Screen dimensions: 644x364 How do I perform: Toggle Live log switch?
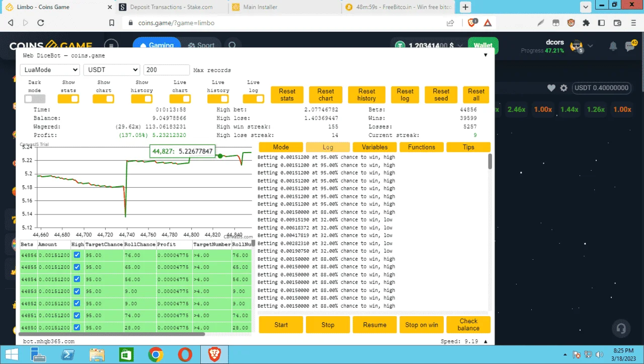(254, 99)
